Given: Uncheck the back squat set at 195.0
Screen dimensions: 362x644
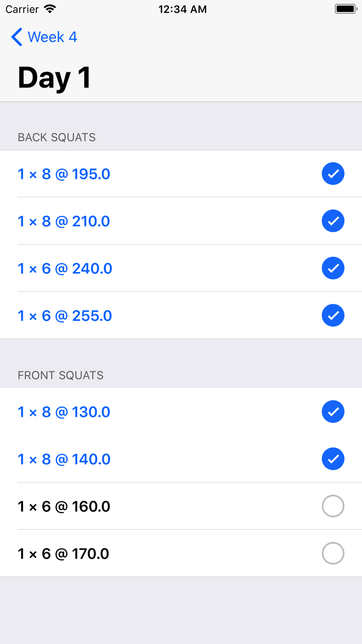Looking at the screenshot, I should coord(333,174).
